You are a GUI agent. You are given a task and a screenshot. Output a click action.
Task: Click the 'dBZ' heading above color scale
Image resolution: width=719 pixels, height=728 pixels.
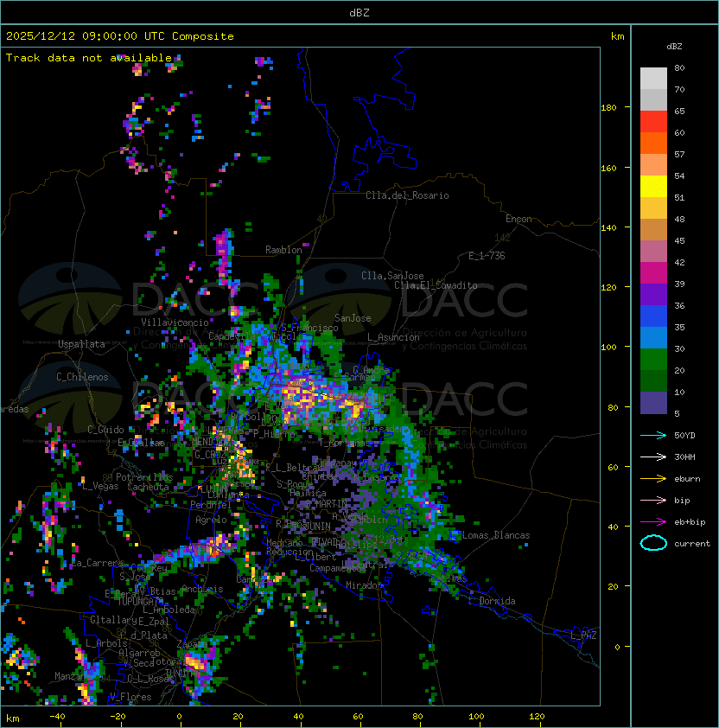click(x=674, y=47)
